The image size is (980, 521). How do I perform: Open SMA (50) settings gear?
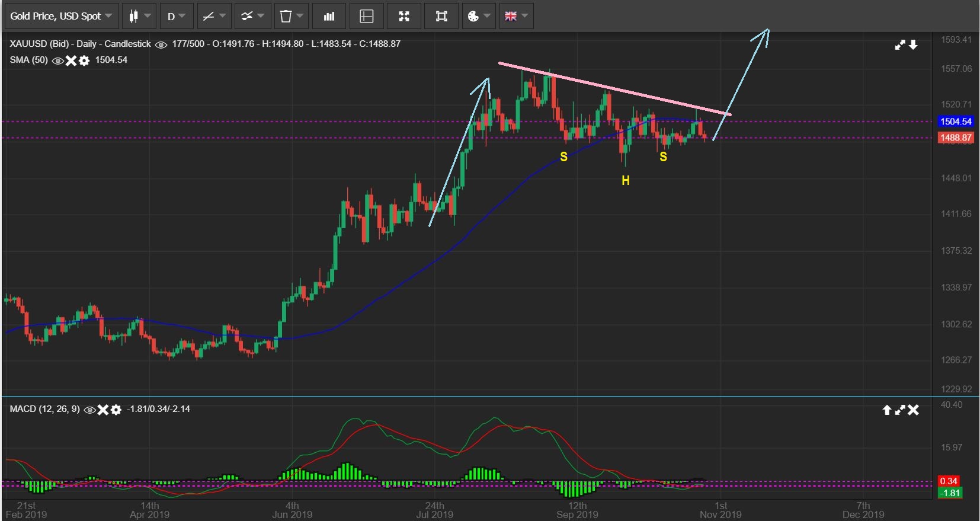click(84, 60)
